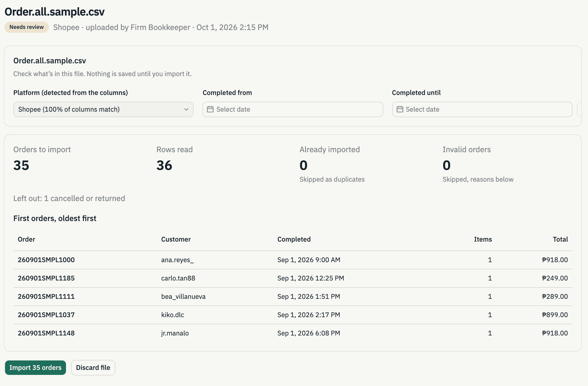Select order 260901SMPL1037

click(x=46, y=315)
